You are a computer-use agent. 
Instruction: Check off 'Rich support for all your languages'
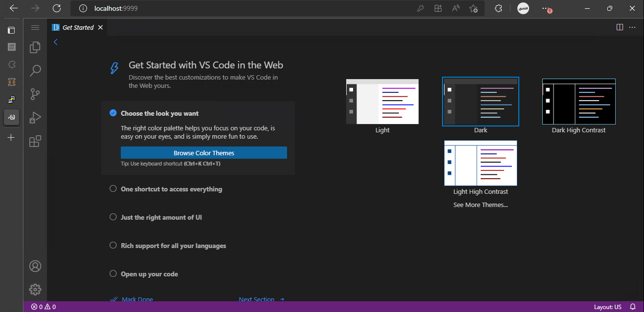pos(113,246)
